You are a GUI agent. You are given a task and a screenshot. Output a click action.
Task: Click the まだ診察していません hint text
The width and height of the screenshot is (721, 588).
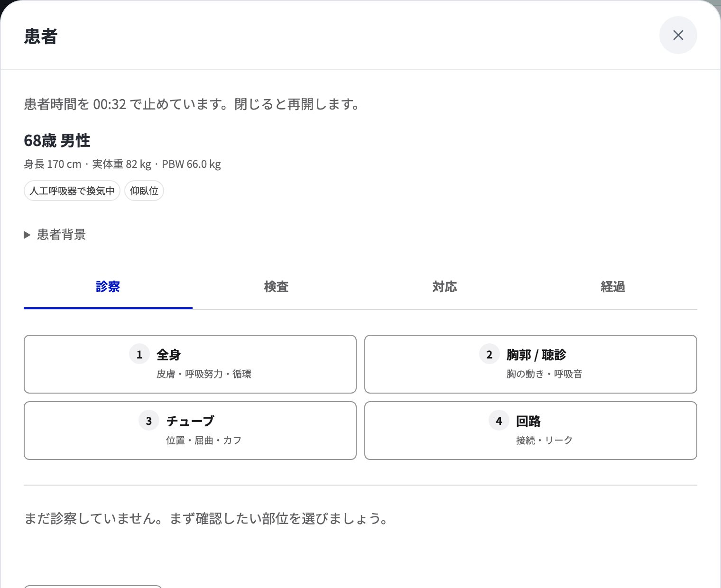(x=207, y=518)
